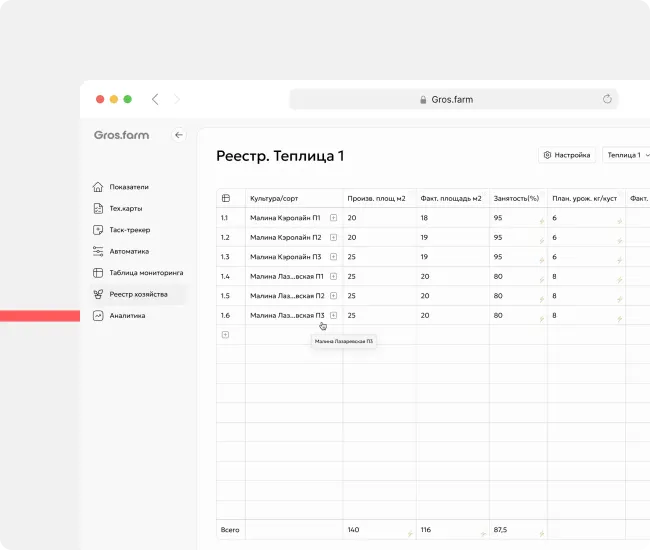Image resolution: width=650 pixels, height=550 pixels.
Task: Reload the page in the browser bar
Action: [x=606, y=100]
